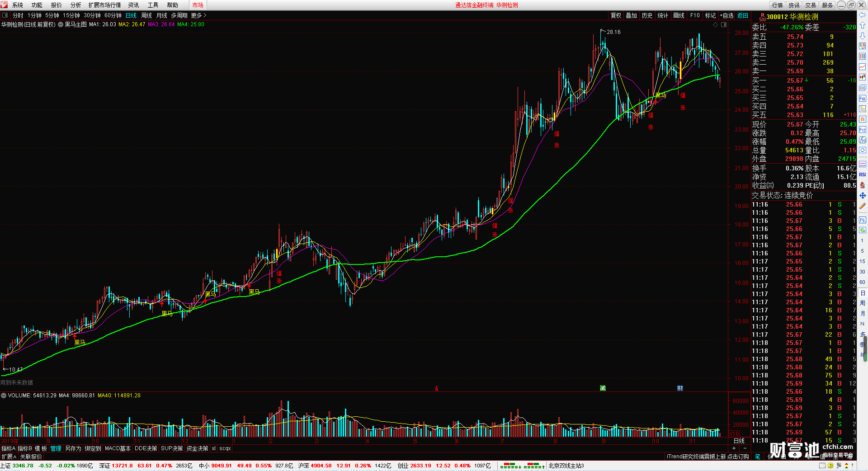Switch to candlestick chart icon

coord(863,77)
